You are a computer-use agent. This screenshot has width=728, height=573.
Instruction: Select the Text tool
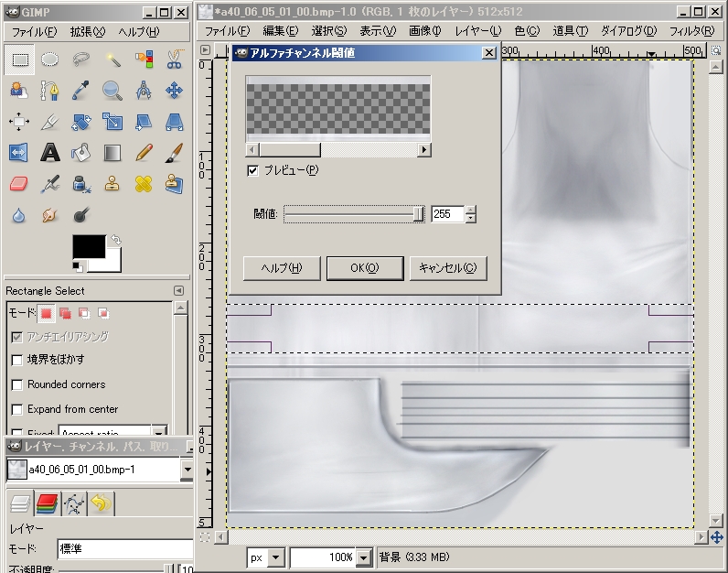click(x=50, y=152)
